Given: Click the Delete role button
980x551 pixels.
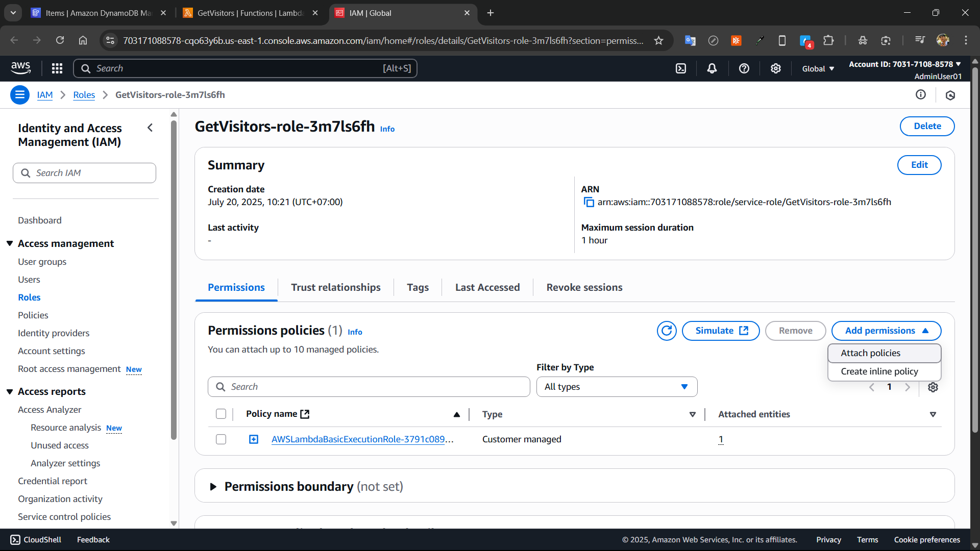Looking at the screenshot, I should pos(927,126).
